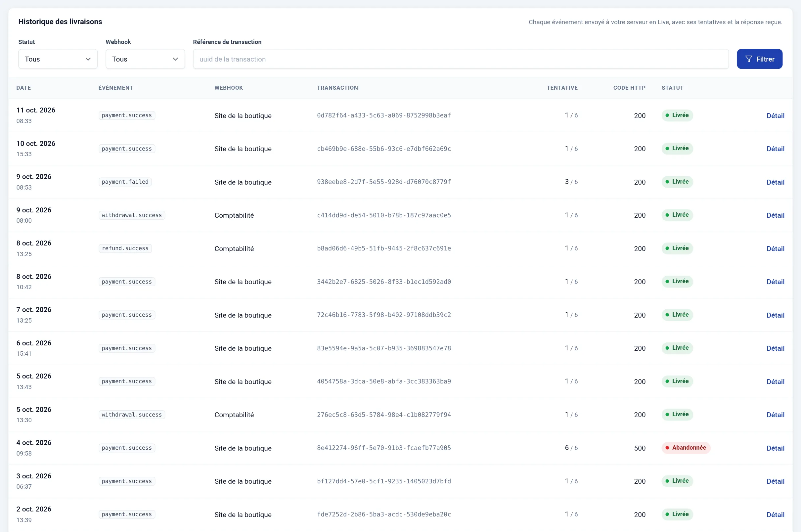Click the Abandonnée status badge

686,448
